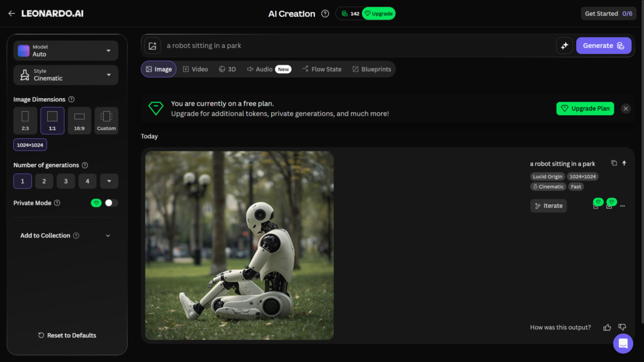Click the prompt enhance sparkle icon
644x362 pixels.
(564, 45)
